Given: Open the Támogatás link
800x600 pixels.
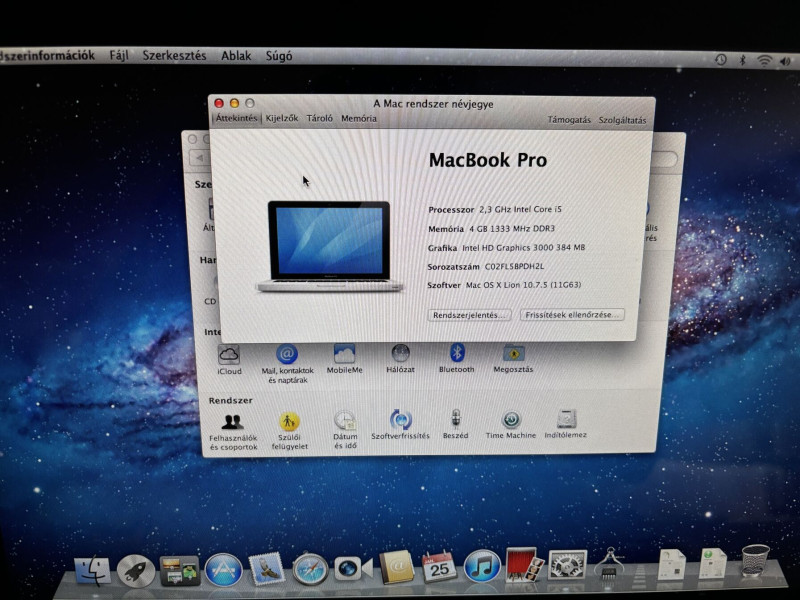Looking at the screenshot, I should pos(569,120).
